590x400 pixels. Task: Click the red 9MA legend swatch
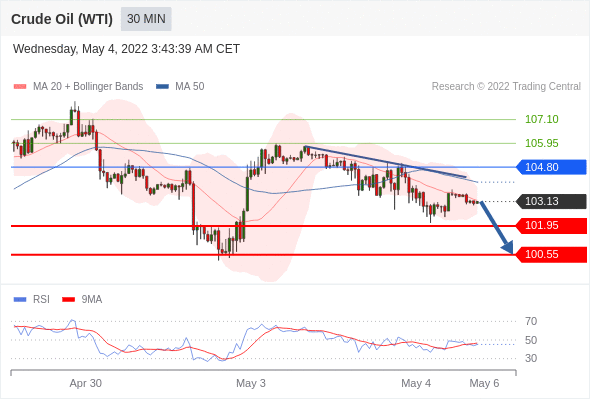click(68, 300)
